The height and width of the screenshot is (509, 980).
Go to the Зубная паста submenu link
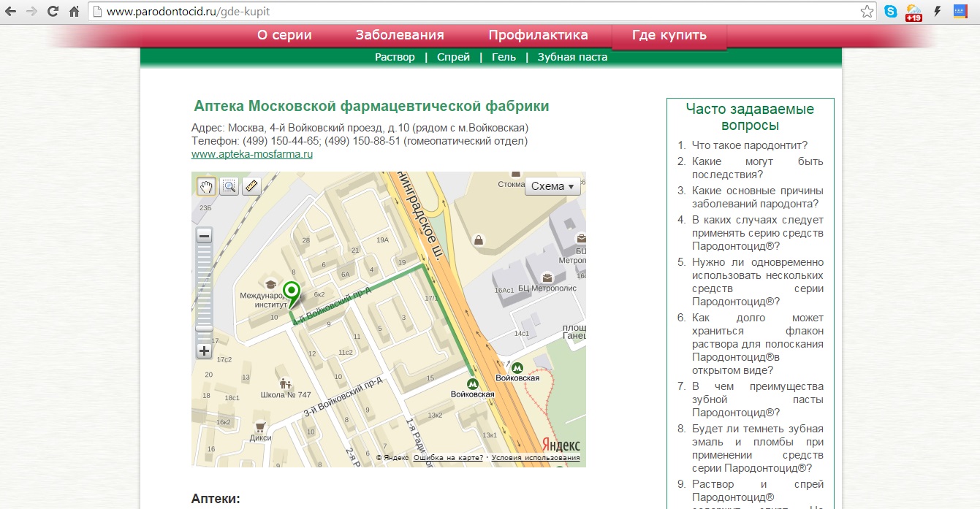pyautogui.click(x=572, y=57)
